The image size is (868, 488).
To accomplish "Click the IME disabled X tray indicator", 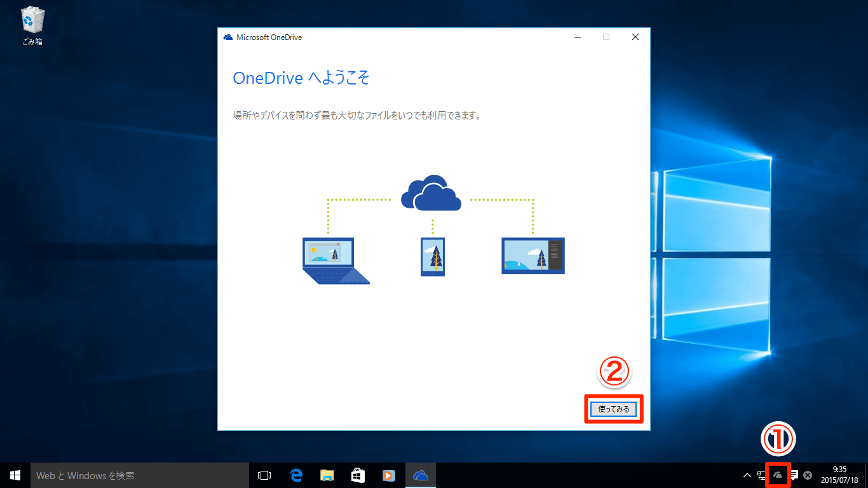I will [808, 475].
